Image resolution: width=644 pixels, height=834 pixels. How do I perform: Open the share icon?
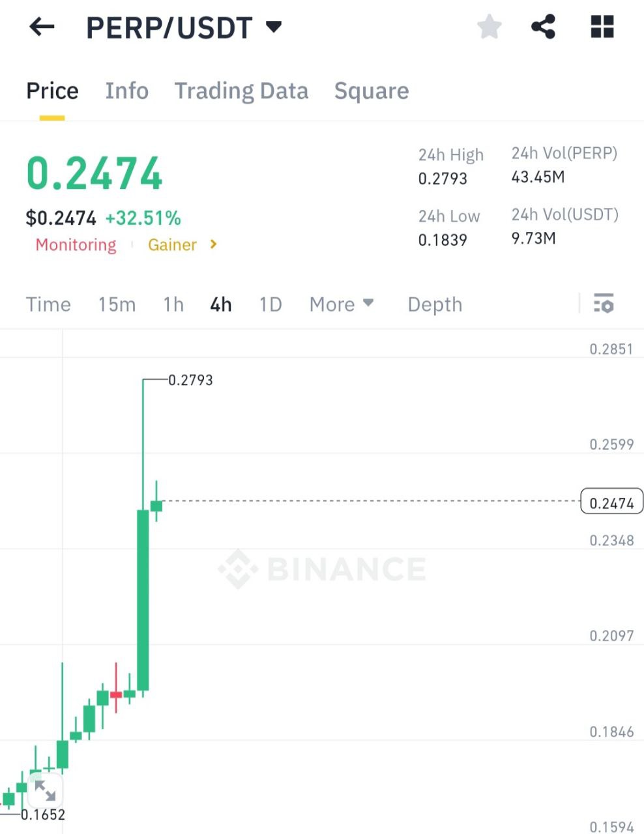click(x=543, y=27)
